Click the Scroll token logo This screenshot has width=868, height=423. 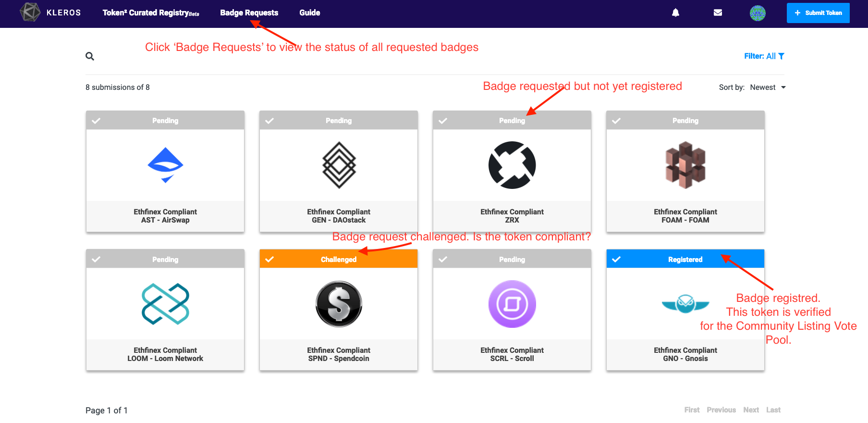coord(512,304)
